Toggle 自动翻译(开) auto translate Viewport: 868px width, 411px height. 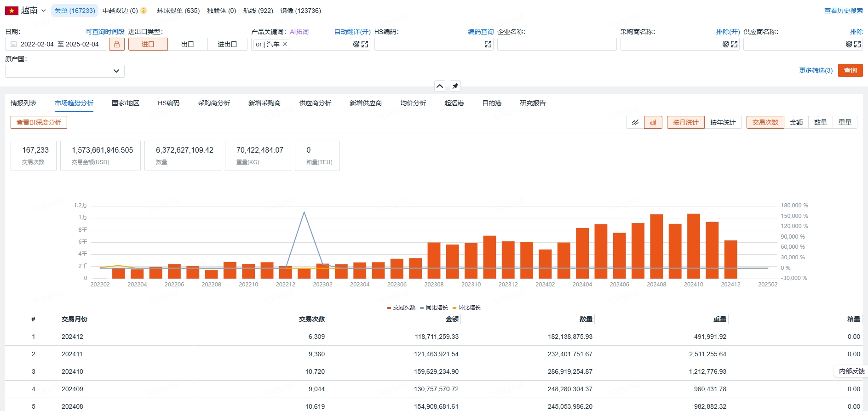352,32
